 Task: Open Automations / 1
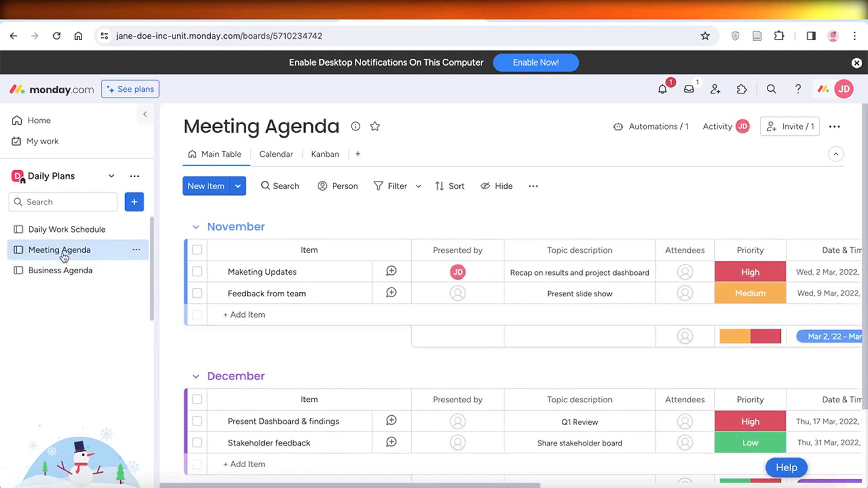[x=651, y=127]
